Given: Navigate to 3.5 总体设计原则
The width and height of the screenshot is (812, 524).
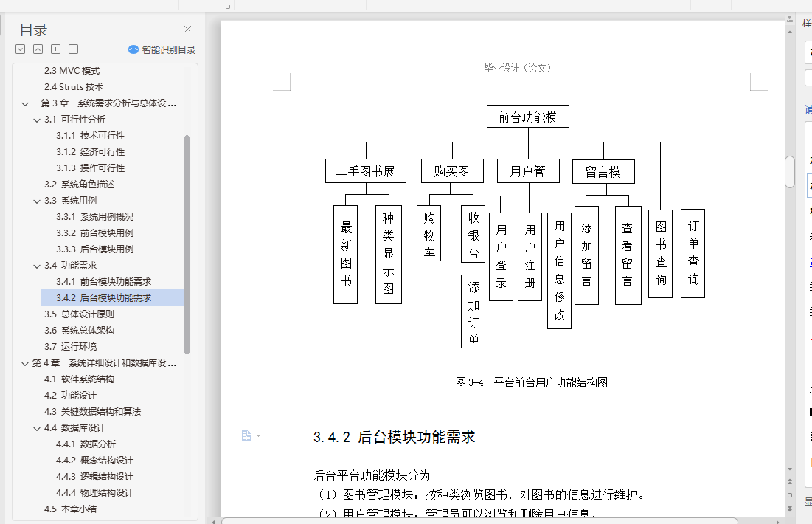Looking at the screenshot, I should click(79, 314).
